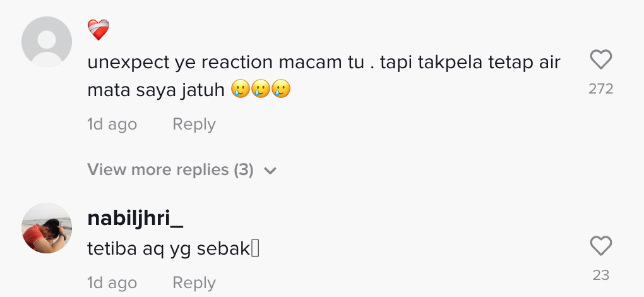Viewport: 644px width, 297px height.
Task: Click the mended heart emoji username
Action: [98, 30]
